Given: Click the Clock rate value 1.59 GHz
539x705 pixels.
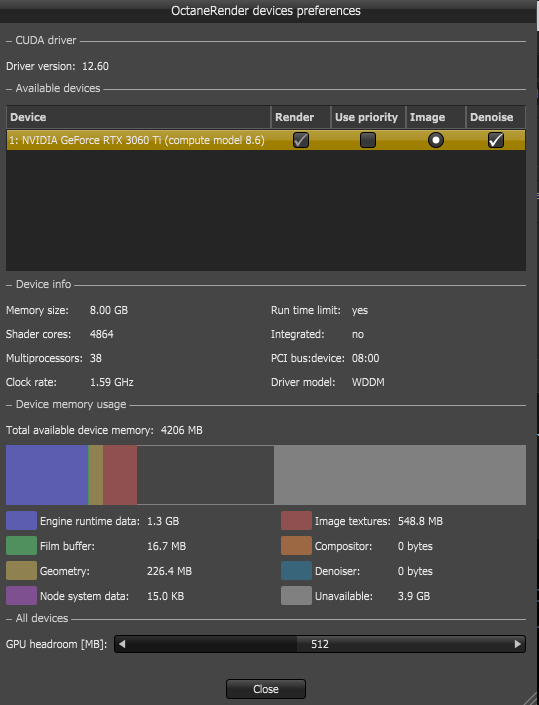Looking at the screenshot, I should (x=111, y=382).
